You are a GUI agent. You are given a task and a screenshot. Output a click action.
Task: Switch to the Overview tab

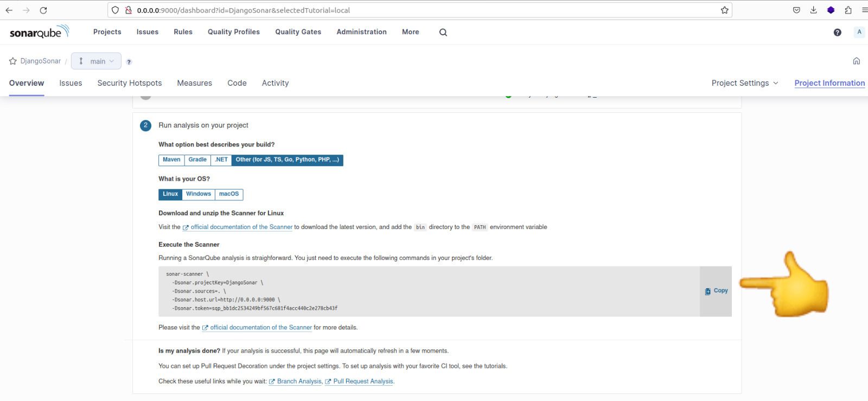pyautogui.click(x=27, y=83)
